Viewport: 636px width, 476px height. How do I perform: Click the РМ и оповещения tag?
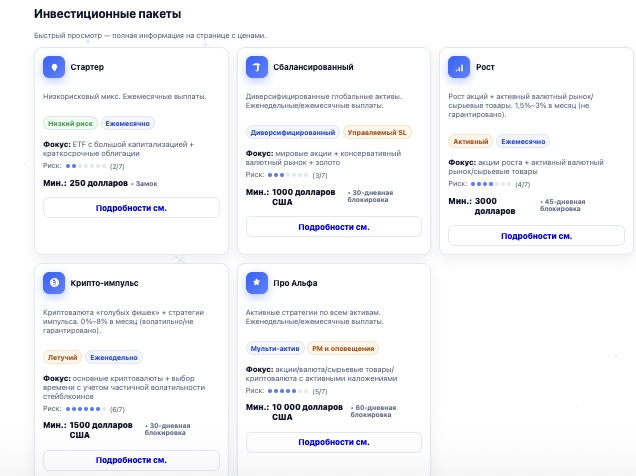[x=343, y=348]
